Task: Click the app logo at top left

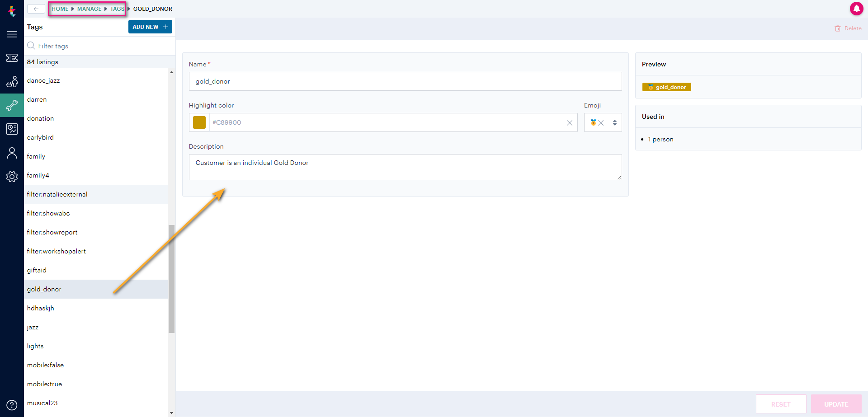Action: tap(12, 11)
